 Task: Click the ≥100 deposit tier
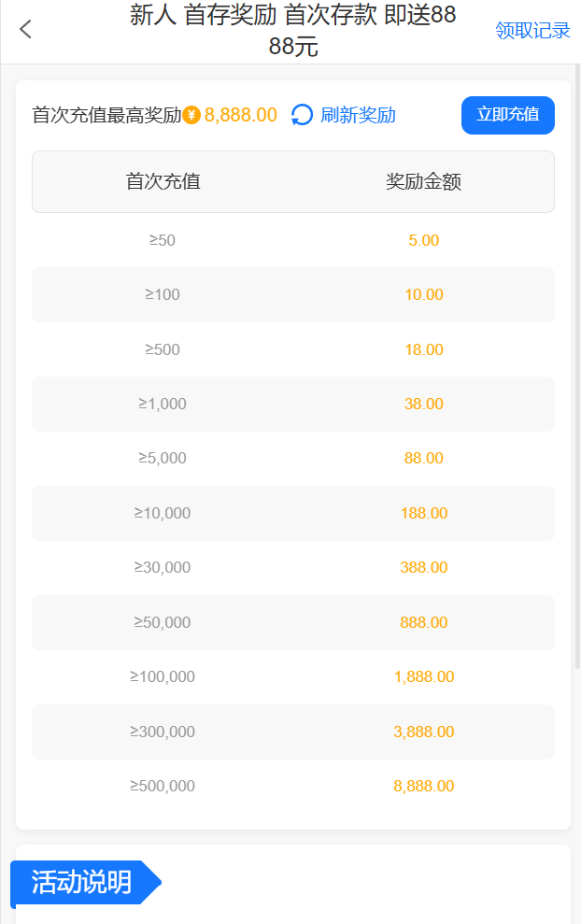point(163,294)
